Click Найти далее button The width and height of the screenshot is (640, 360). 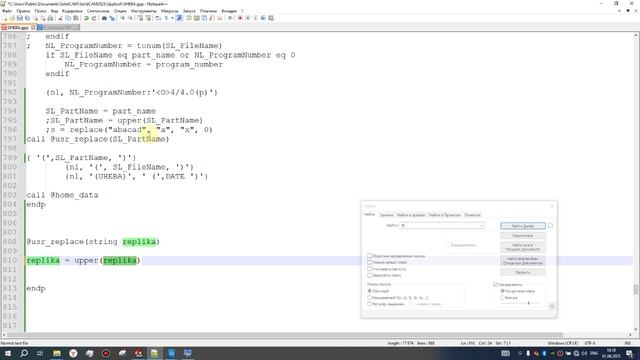click(523, 226)
